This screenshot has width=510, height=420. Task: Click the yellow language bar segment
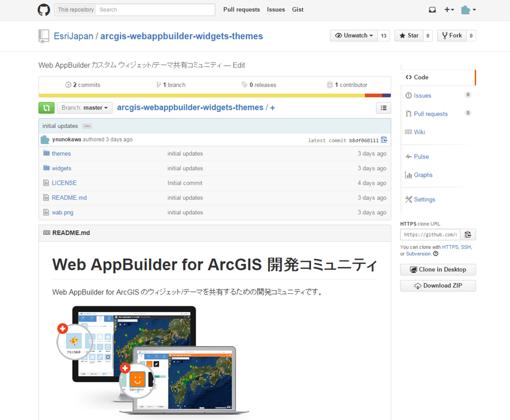coord(202,95)
